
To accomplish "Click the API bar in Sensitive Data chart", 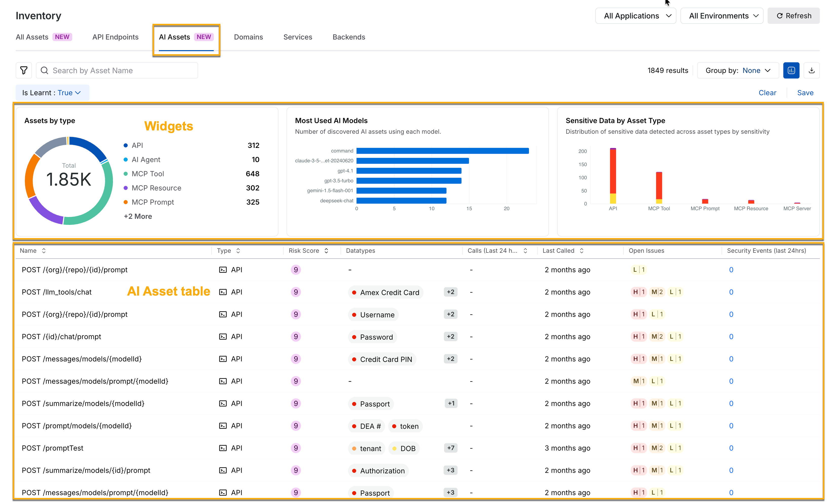I will coord(613,176).
